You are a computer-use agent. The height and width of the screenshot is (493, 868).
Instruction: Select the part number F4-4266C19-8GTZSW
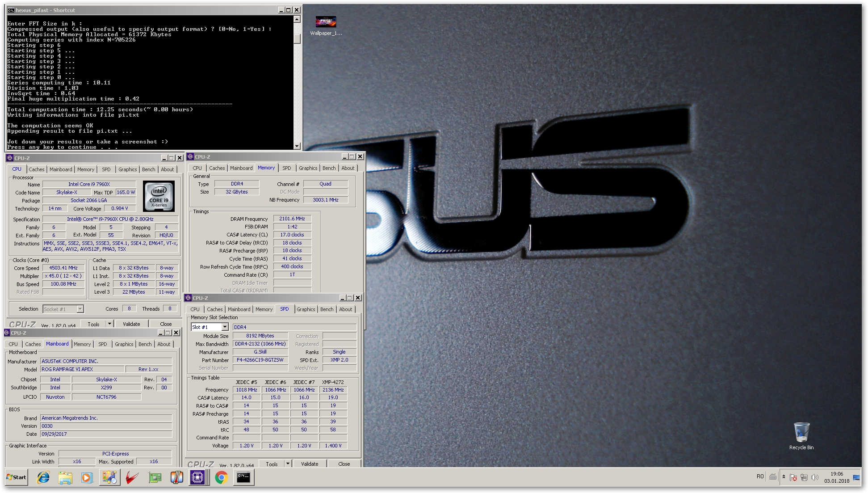[x=260, y=360]
